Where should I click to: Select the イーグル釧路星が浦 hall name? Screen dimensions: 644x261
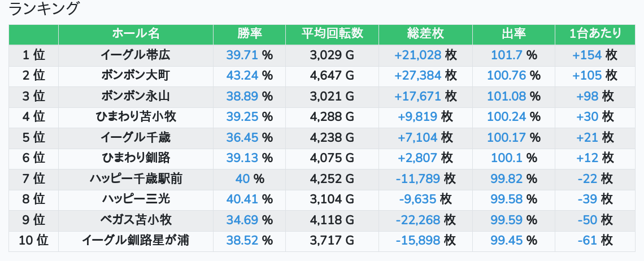click(136, 241)
